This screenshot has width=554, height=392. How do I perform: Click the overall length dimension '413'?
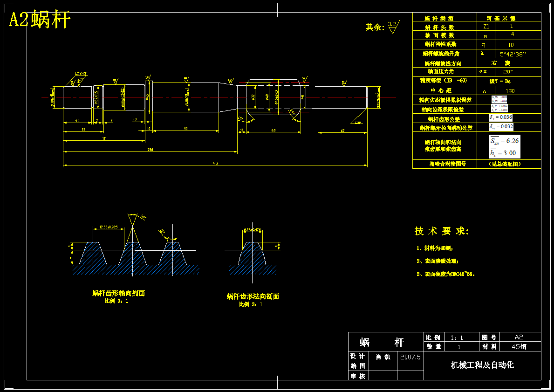point(215,163)
